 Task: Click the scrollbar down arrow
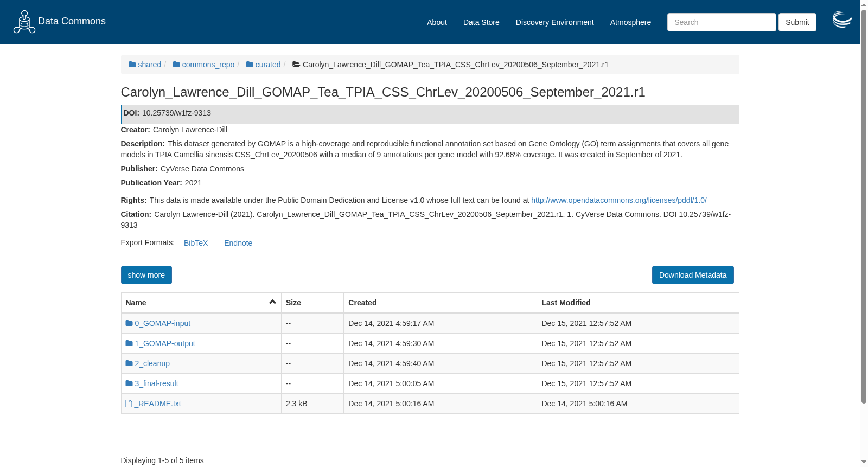(864, 462)
